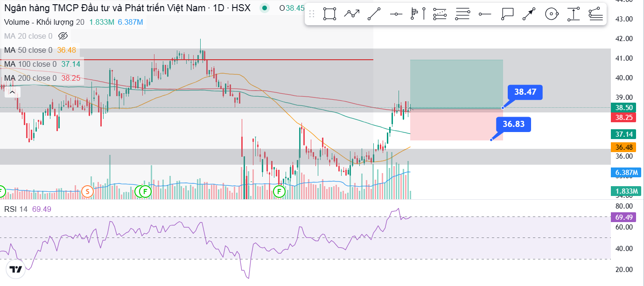Open the TradingView logo
Image resolution: width=644 pixels, height=286 pixels.
tap(15, 269)
